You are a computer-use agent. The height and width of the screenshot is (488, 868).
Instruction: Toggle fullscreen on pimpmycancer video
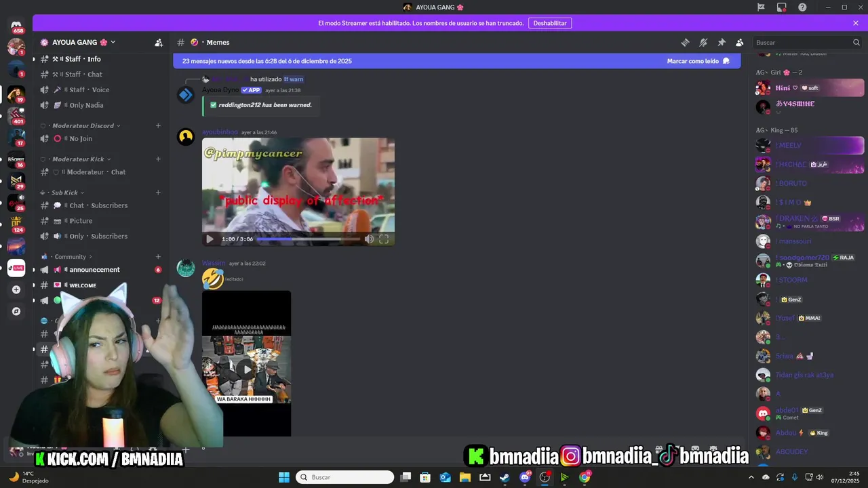tap(384, 239)
